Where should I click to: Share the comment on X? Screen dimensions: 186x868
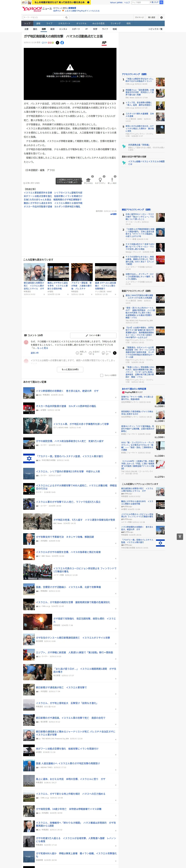pos(115,353)
